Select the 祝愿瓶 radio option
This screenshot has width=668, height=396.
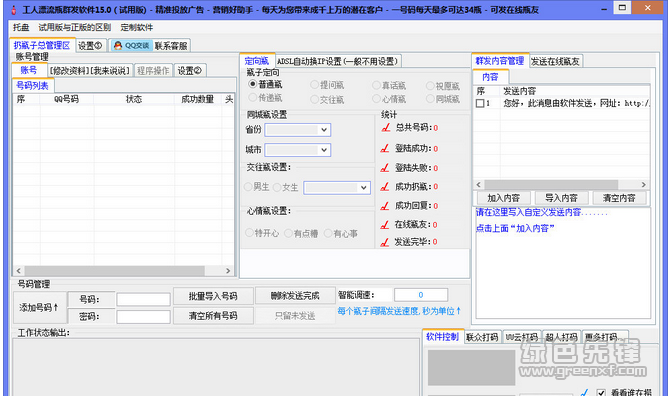click(x=430, y=86)
